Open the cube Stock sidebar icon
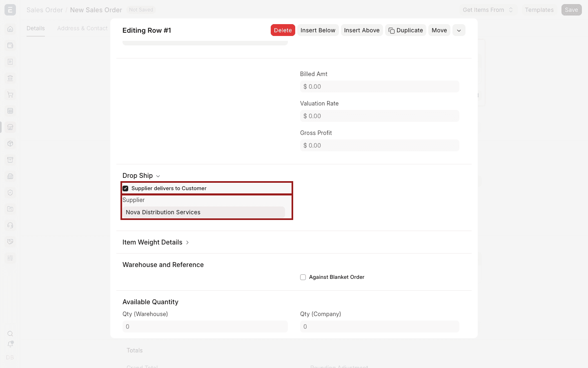 tap(10, 144)
